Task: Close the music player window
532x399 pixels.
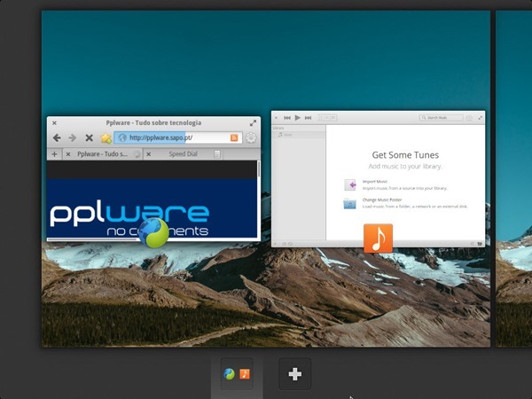Action: coord(276,118)
